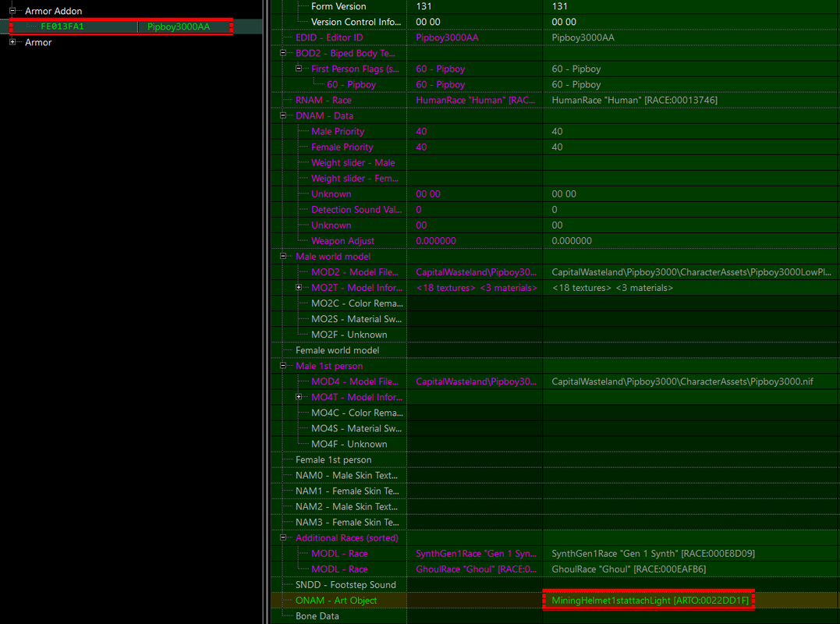This screenshot has height=624, width=840.
Task: Collapse First Person Flags subtree
Action: [299, 69]
